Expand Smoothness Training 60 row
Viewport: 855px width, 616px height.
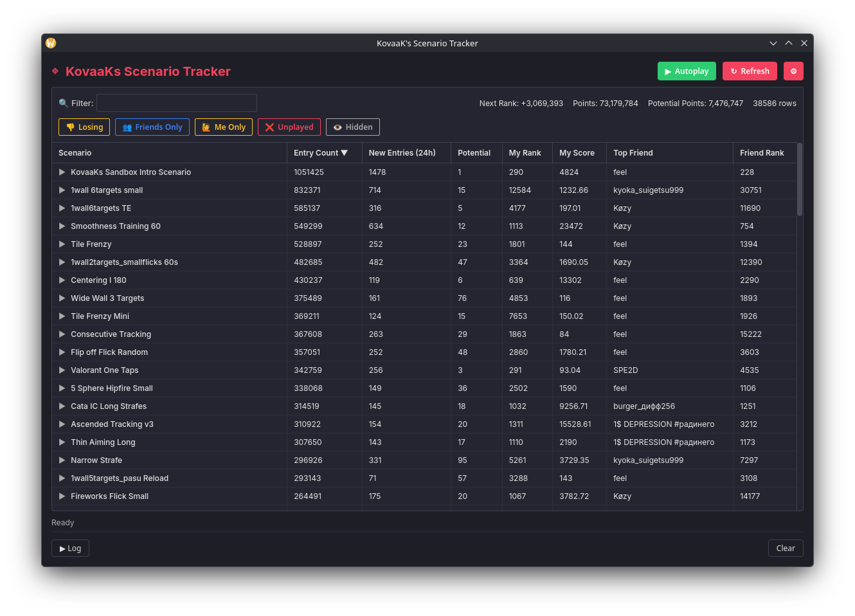click(x=62, y=226)
